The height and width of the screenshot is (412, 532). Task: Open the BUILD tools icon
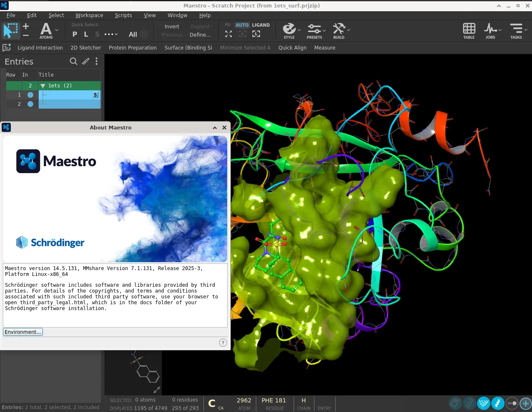point(339,31)
